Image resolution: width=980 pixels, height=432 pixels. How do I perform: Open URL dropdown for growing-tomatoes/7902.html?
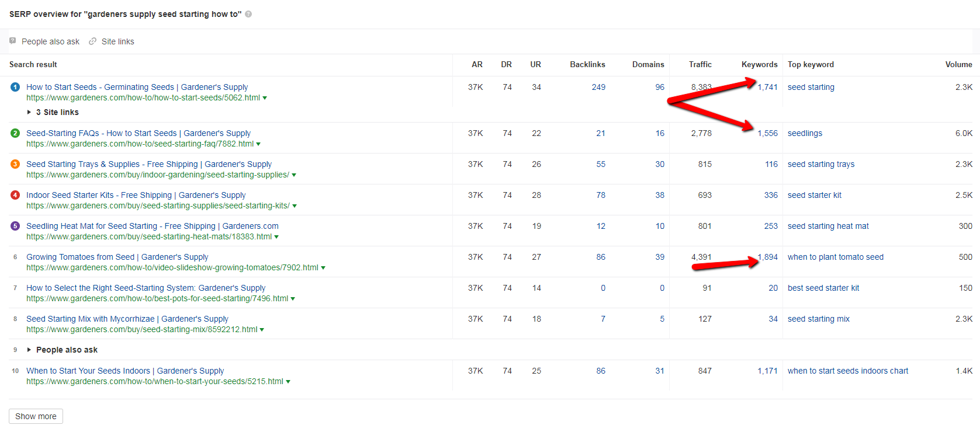pyautogui.click(x=323, y=268)
